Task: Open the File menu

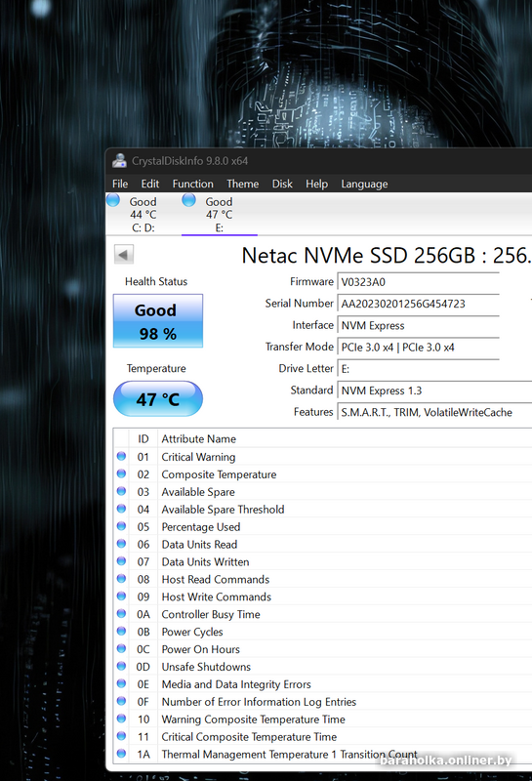Action: 120,184
